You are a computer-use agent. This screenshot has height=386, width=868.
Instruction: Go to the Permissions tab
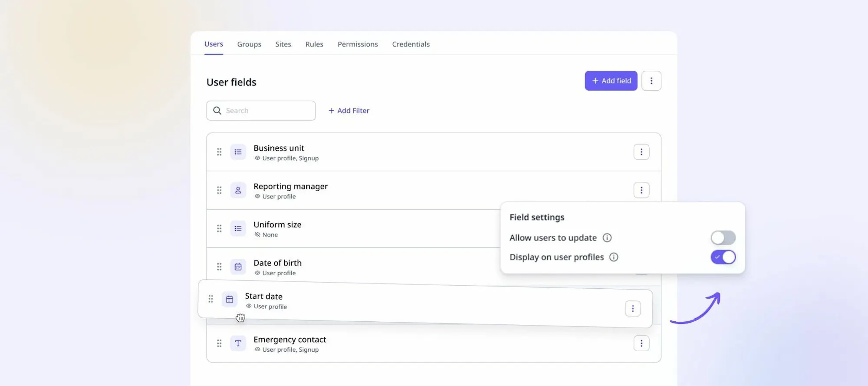tap(358, 44)
